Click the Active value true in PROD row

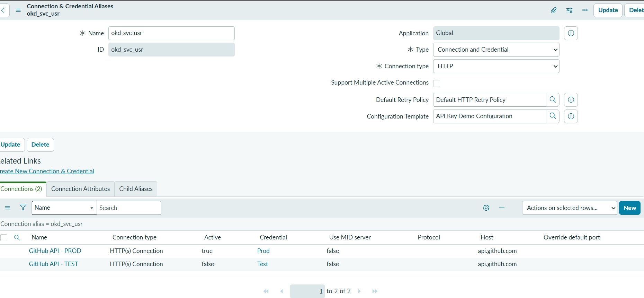pyautogui.click(x=207, y=251)
